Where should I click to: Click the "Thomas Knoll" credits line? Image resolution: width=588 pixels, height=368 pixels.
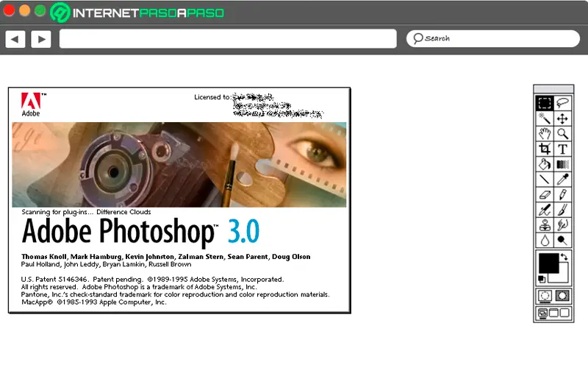166,256
